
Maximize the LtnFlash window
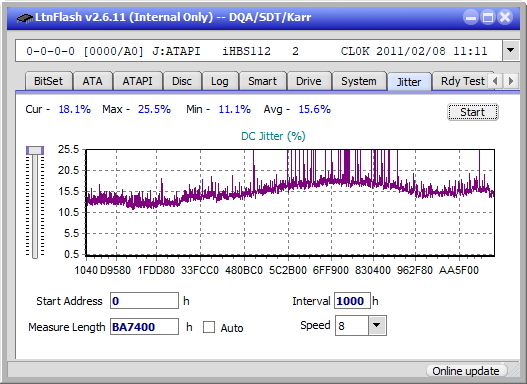point(488,17)
